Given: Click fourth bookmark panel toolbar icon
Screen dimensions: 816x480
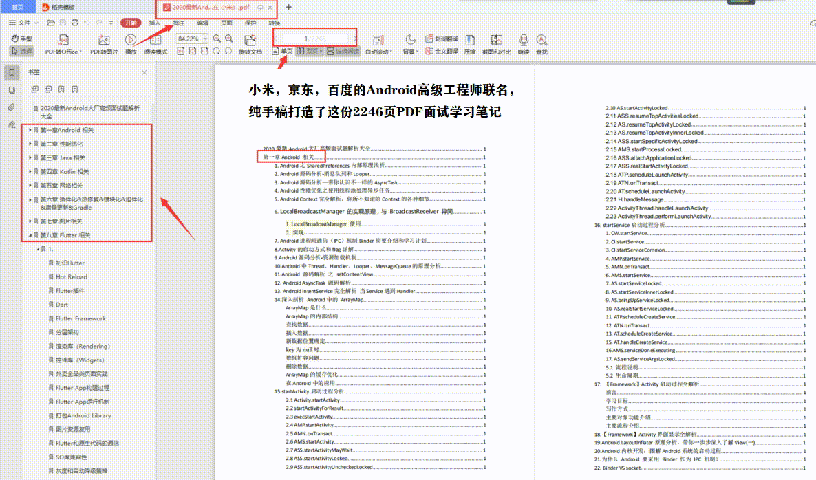Looking at the screenshot, I should tap(75, 90).
